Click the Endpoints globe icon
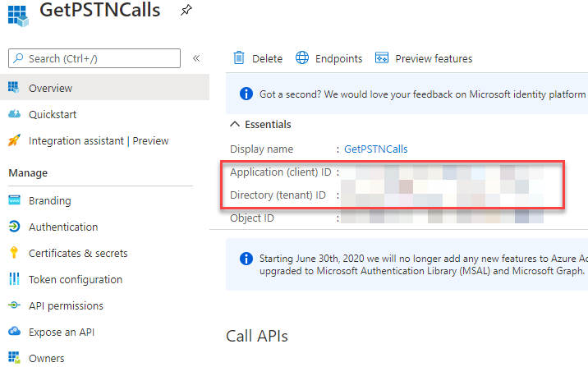Image resolution: width=588 pixels, height=367 pixels. (302, 58)
